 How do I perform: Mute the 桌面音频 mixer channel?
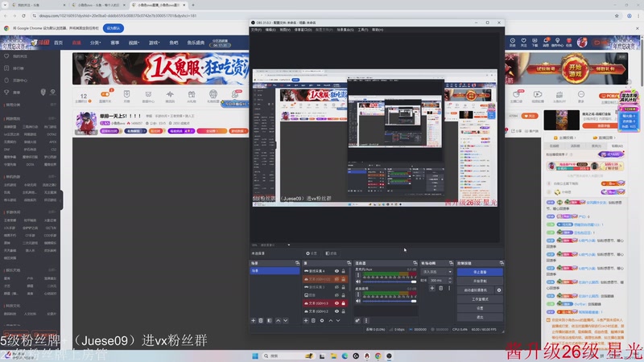pyautogui.click(x=358, y=301)
